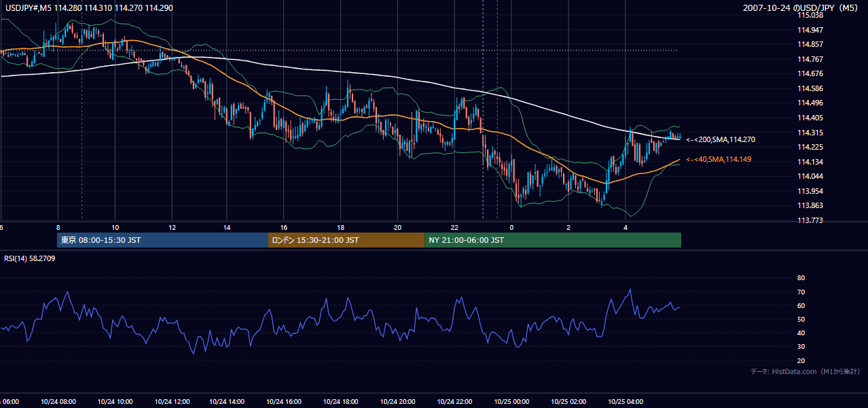Click price axis label 114.225
This screenshot has height=408, width=868.
pos(811,147)
